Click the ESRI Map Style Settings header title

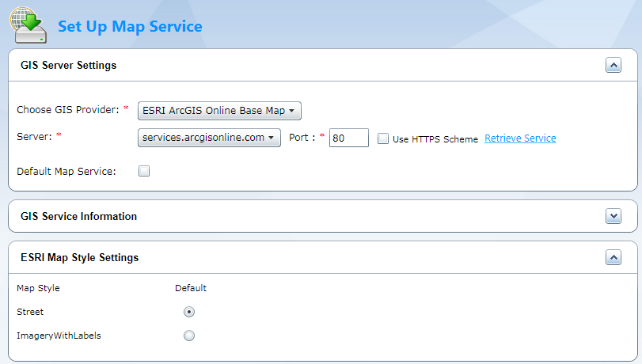[x=80, y=257]
